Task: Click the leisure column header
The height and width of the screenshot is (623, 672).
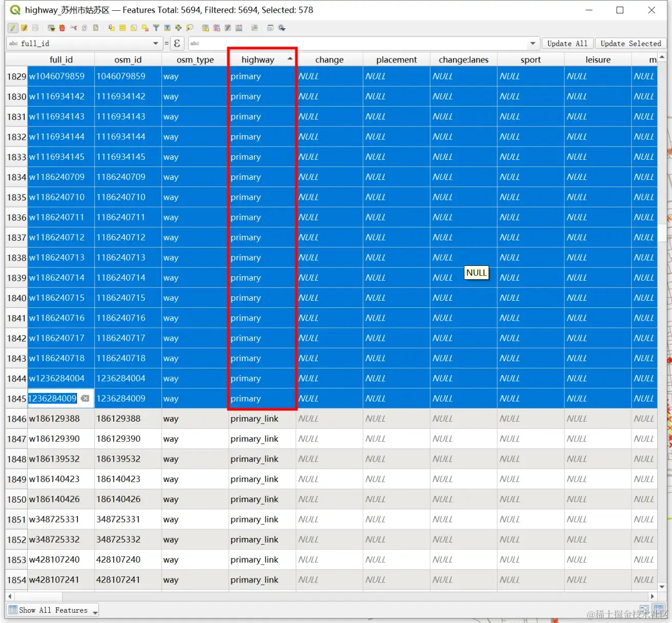Action: click(598, 59)
